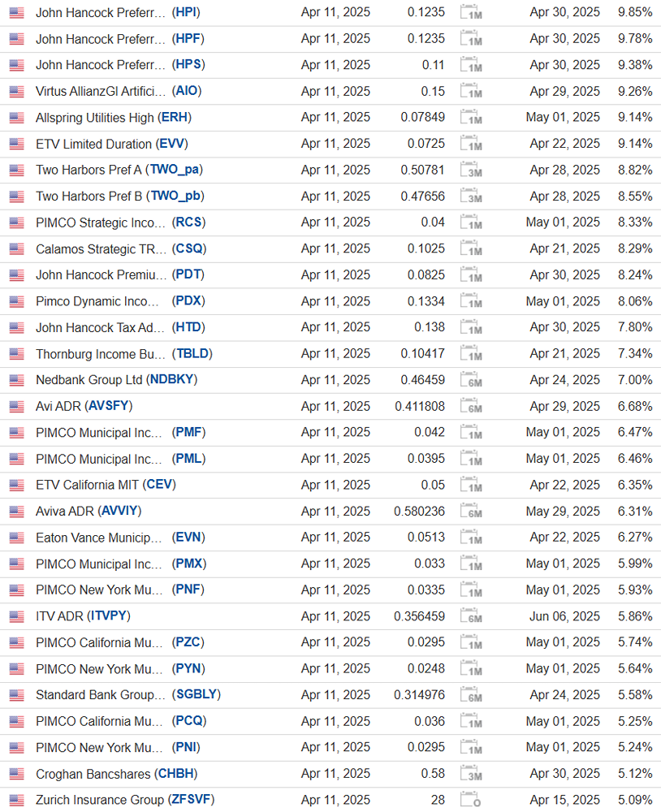Open the Zurich Insurance Group link
Image resolution: width=661 pixels, height=812 pixels.
click(100, 800)
